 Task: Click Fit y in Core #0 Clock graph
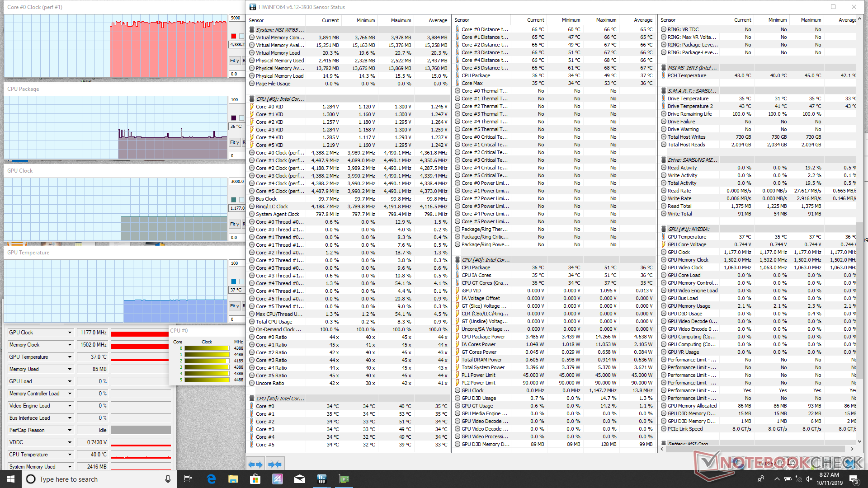click(235, 61)
